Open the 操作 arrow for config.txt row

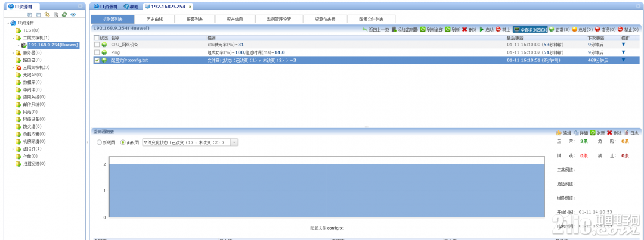coord(623,60)
